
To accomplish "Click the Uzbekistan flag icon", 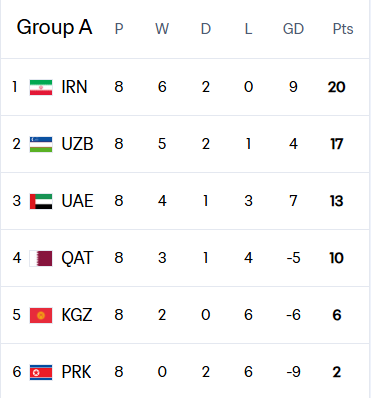I will [x=41, y=144].
